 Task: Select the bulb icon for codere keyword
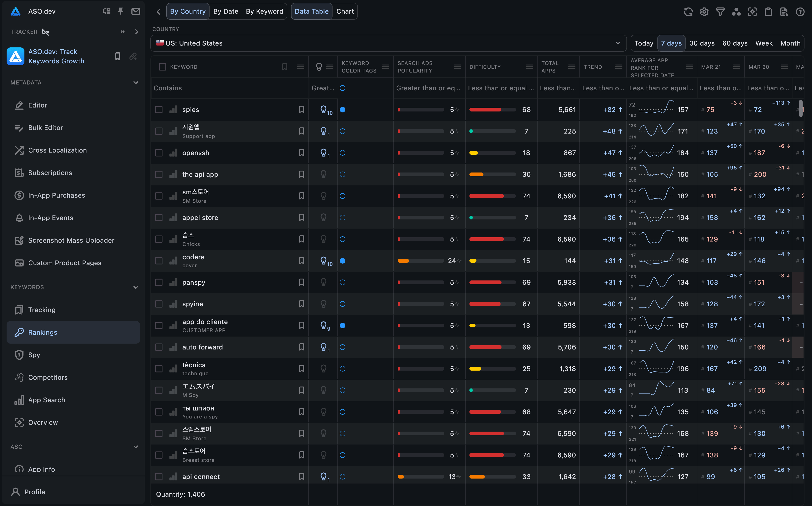click(323, 261)
